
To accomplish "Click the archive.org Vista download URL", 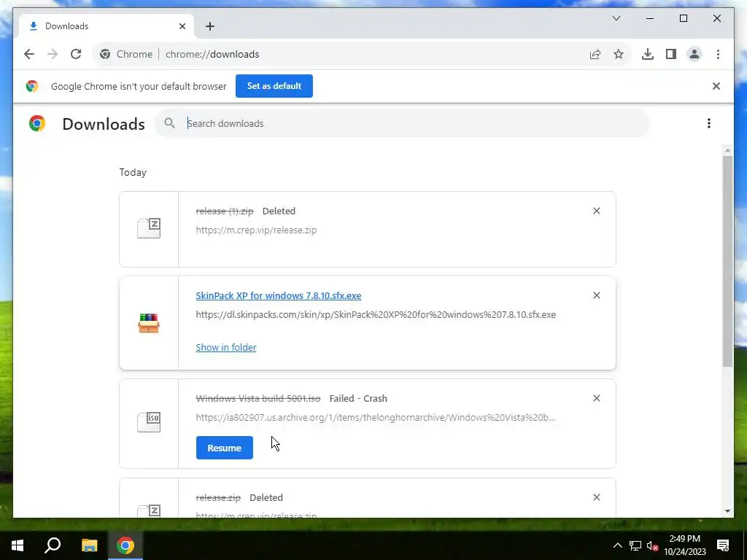I will pos(376,418).
